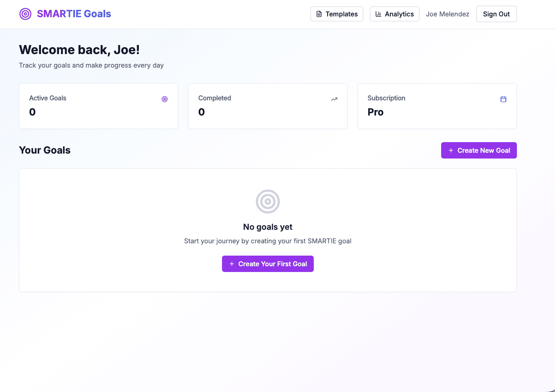Click the large gray target icon above No goals yet
The width and height of the screenshot is (555, 392).
268,202
